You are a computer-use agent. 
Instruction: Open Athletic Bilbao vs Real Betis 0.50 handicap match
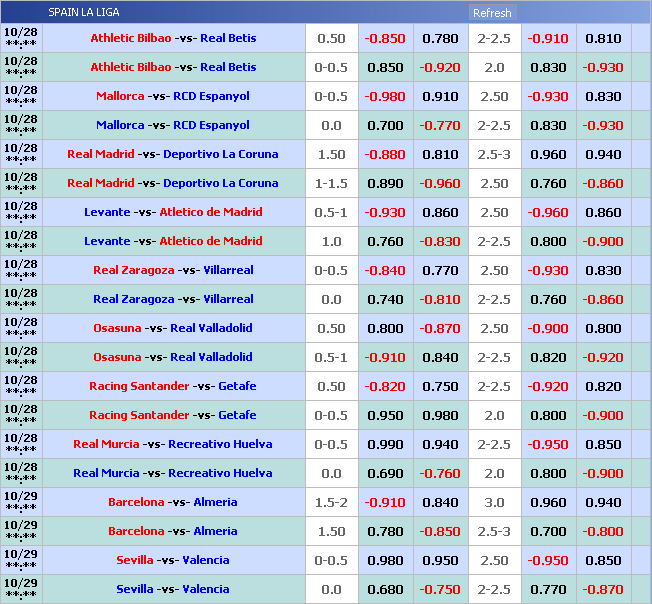pos(173,39)
